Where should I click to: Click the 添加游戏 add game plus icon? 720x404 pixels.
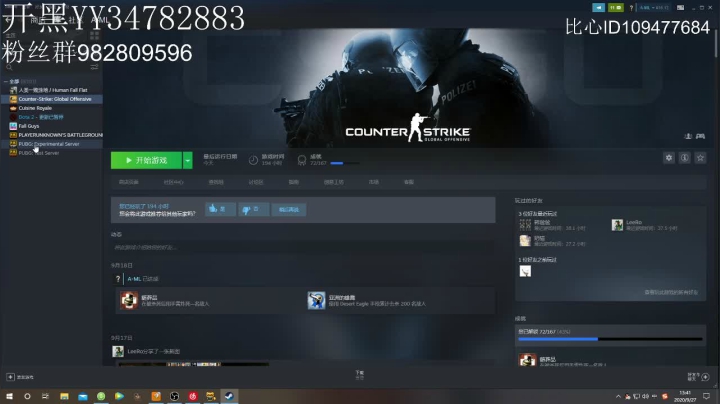[x=10, y=377]
